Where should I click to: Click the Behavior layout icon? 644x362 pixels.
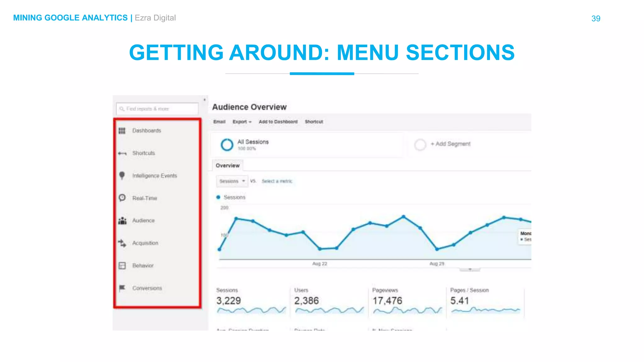pyautogui.click(x=122, y=266)
